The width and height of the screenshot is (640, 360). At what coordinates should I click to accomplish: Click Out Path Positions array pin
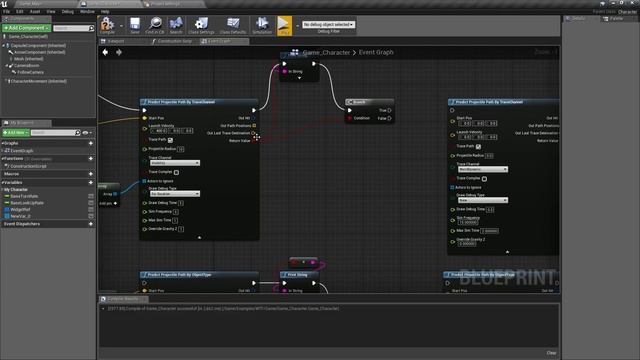254,126
